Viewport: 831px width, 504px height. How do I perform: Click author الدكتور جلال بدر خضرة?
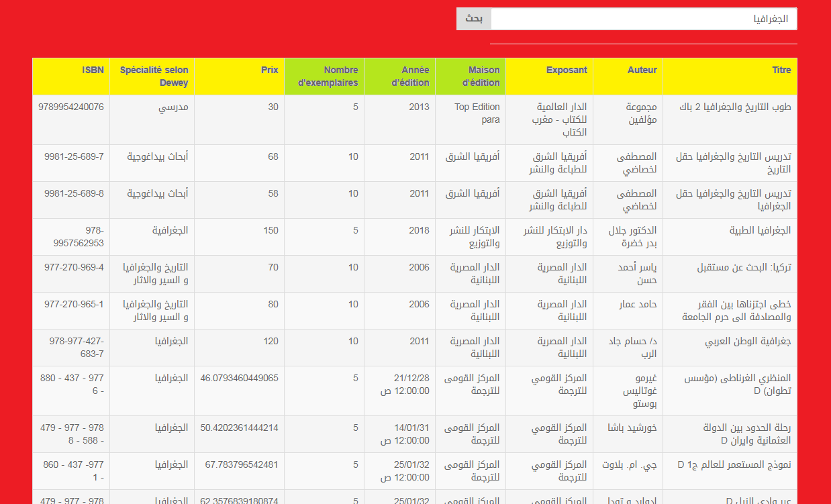[632, 237]
